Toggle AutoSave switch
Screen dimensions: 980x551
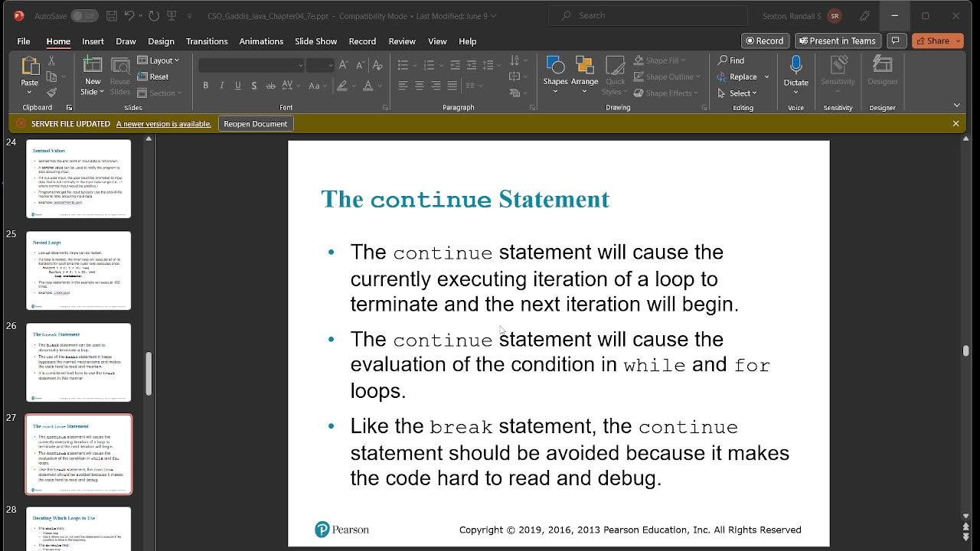pyautogui.click(x=84, y=15)
